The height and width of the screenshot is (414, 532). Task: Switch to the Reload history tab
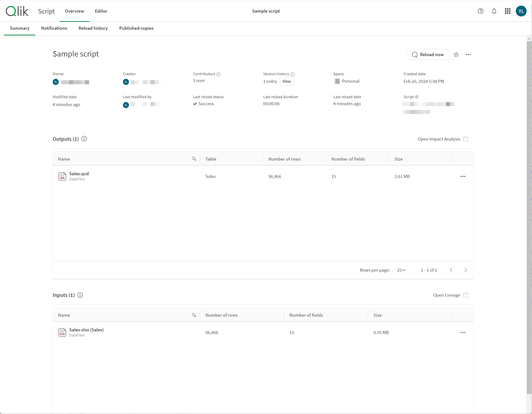pos(93,28)
